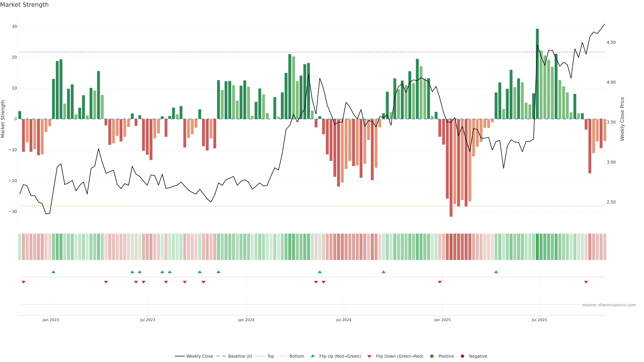Click first flip-up triangle near Jan 2023

click(53, 272)
